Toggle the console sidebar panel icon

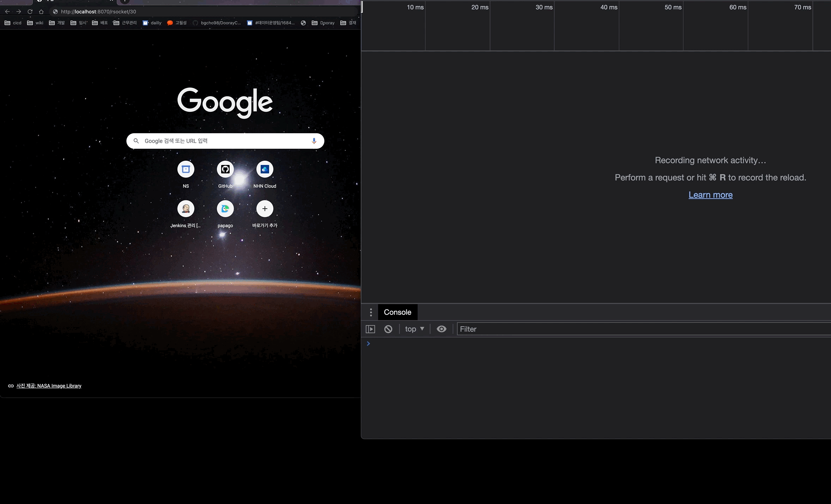tap(370, 329)
